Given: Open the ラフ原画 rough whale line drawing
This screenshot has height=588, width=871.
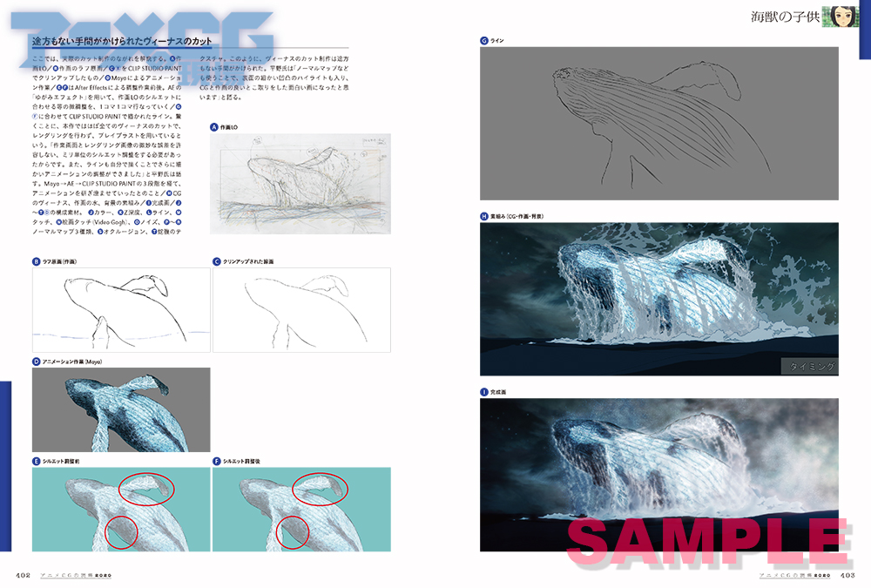Looking at the screenshot, I should point(121,309).
